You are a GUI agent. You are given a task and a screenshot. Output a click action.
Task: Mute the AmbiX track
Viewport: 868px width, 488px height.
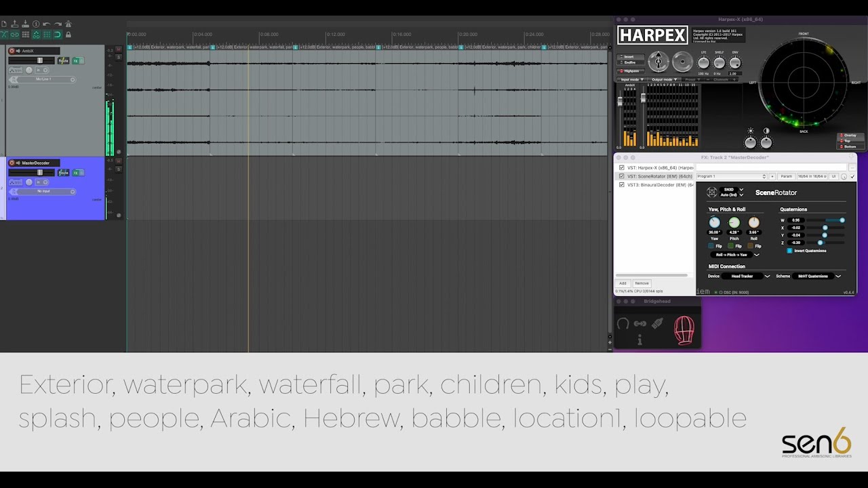point(119,49)
